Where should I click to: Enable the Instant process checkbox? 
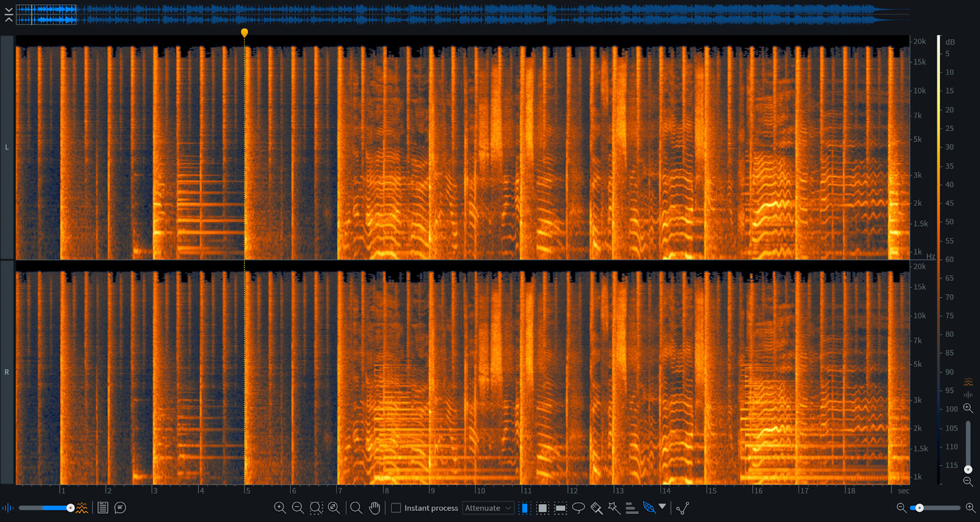(x=396, y=508)
